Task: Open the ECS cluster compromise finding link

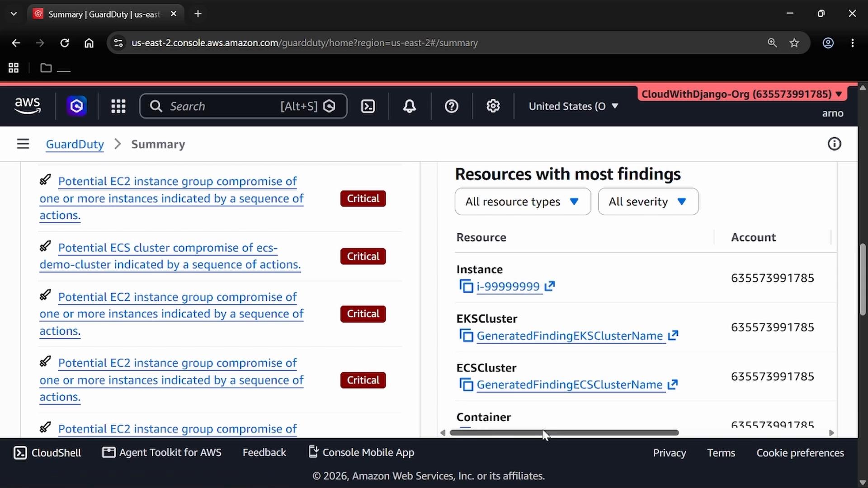Action: tap(170, 256)
